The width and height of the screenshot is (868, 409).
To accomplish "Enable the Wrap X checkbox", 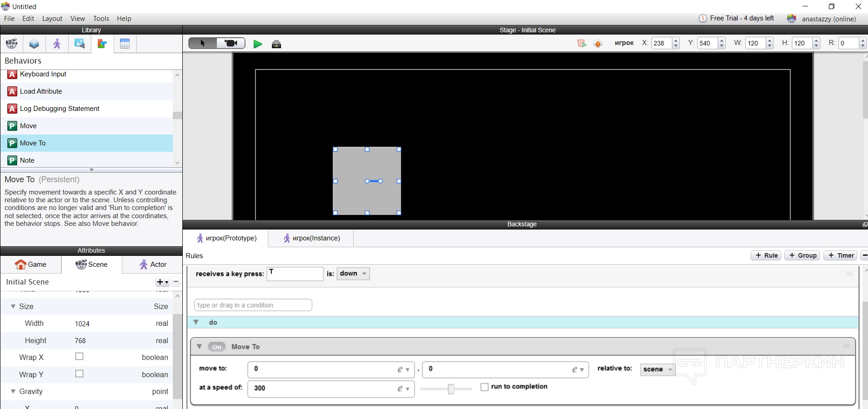I will (x=80, y=357).
